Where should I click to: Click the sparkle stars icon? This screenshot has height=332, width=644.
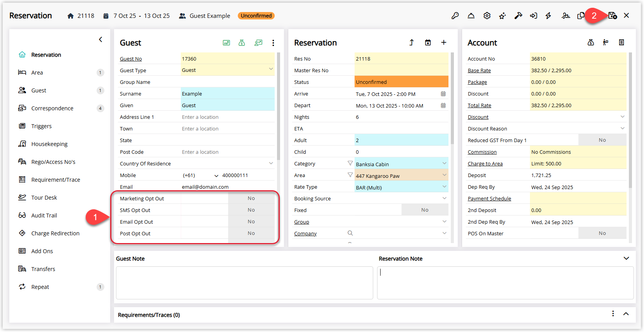tap(502, 16)
